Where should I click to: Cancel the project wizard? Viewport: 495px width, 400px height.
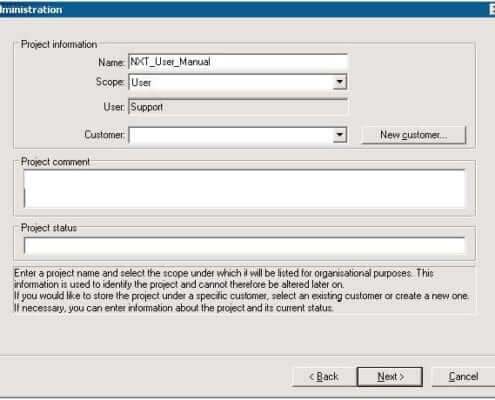[463, 377]
